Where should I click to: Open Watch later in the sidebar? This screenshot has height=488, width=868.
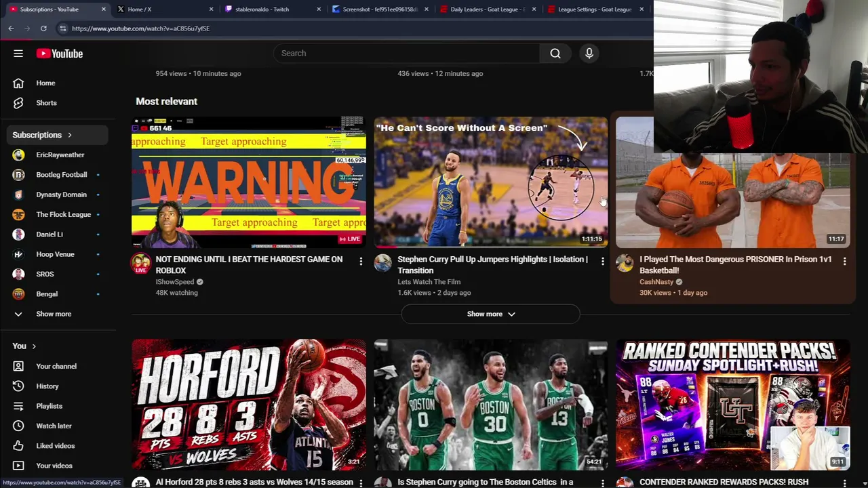tap(54, 426)
